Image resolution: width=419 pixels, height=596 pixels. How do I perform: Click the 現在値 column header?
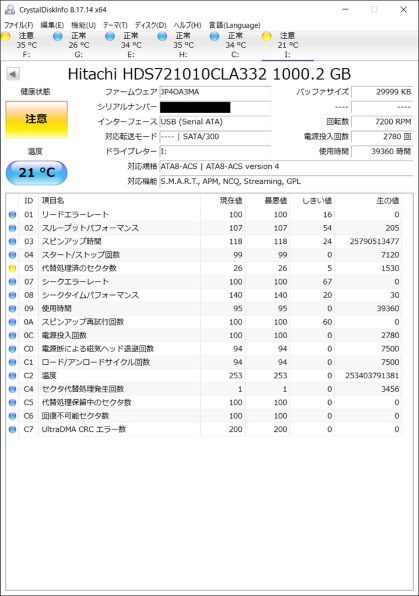(222, 201)
